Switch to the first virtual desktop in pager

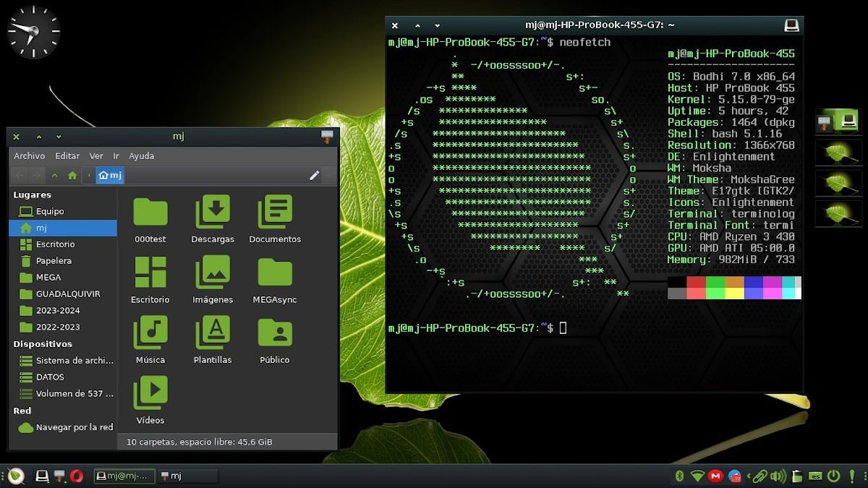click(837, 122)
